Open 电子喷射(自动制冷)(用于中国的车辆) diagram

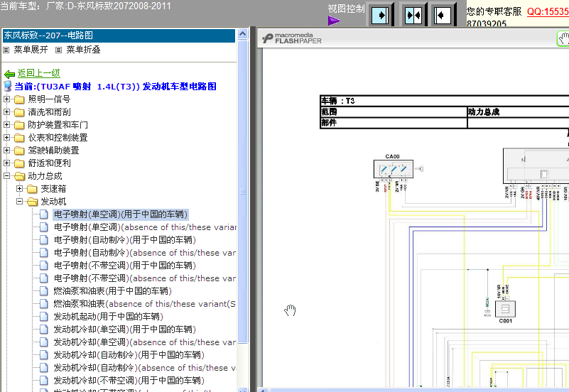pyautogui.click(x=125, y=240)
